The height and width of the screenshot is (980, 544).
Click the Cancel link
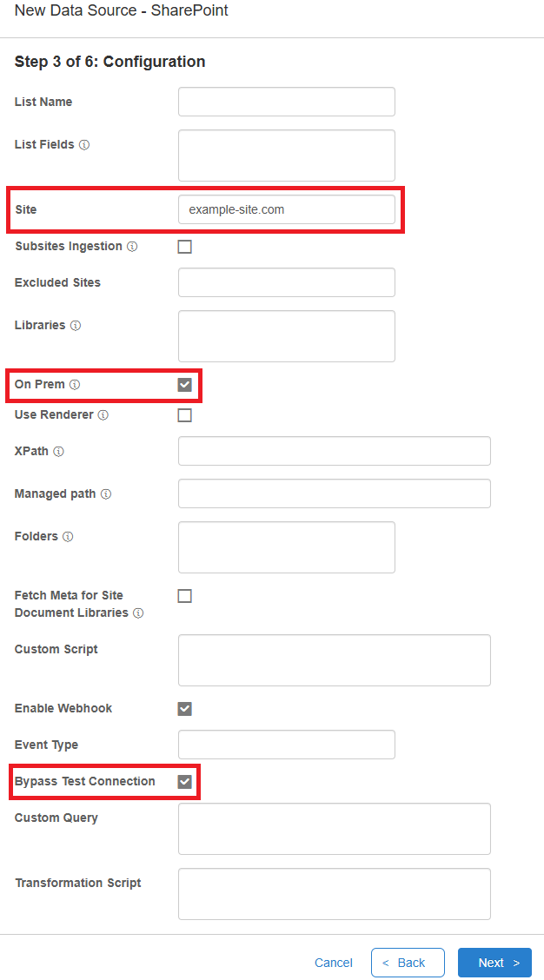334,963
